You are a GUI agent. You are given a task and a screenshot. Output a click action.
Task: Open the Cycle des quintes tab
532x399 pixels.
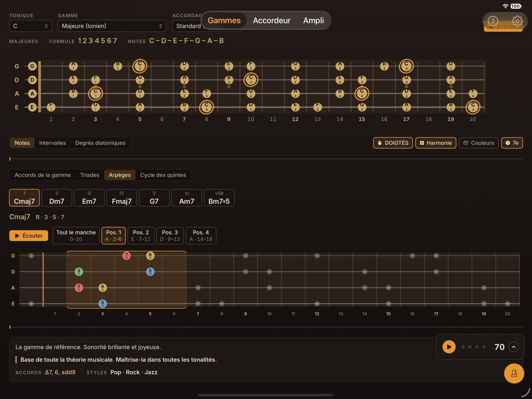coord(163,175)
